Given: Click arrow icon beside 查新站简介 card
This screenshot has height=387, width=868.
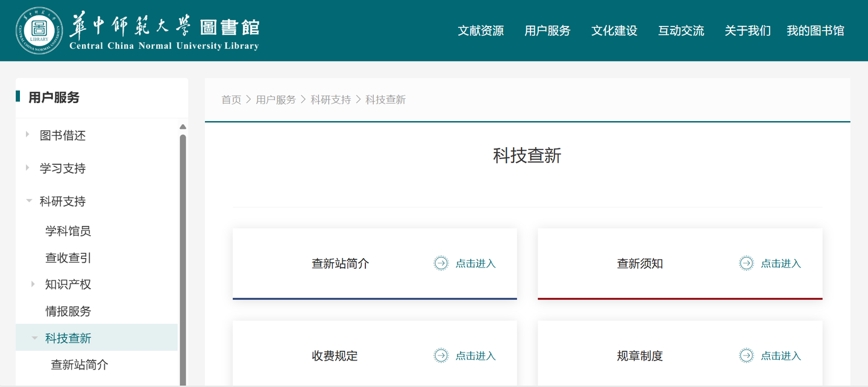Looking at the screenshot, I should 441,263.
